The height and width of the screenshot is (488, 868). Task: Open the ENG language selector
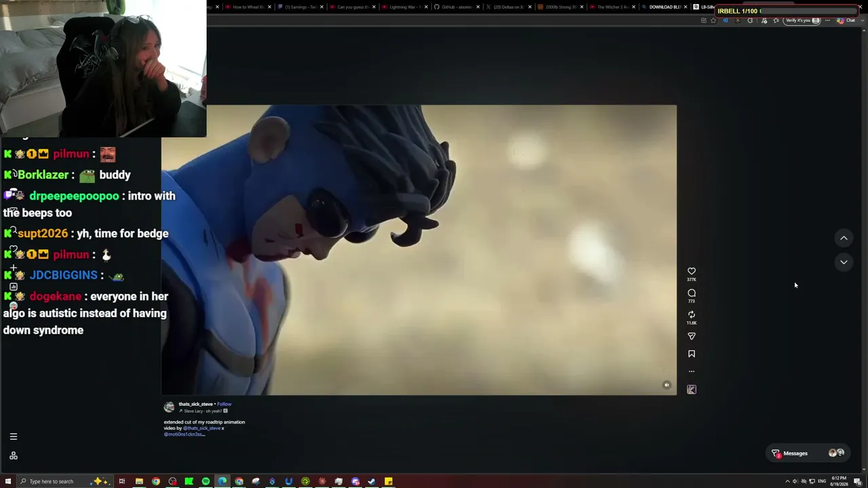click(x=822, y=481)
